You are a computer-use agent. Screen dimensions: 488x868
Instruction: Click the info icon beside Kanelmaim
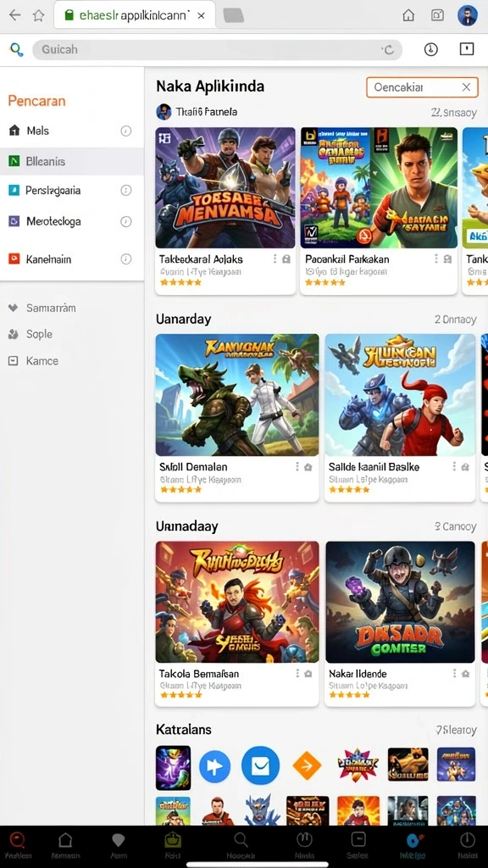[126, 259]
